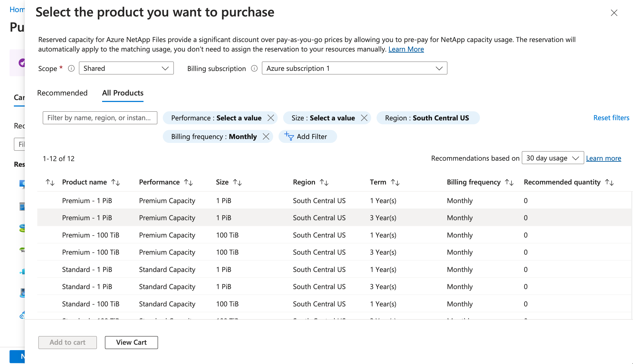Select the All Products tab
The height and width of the screenshot is (364, 633).
(123, 93)
